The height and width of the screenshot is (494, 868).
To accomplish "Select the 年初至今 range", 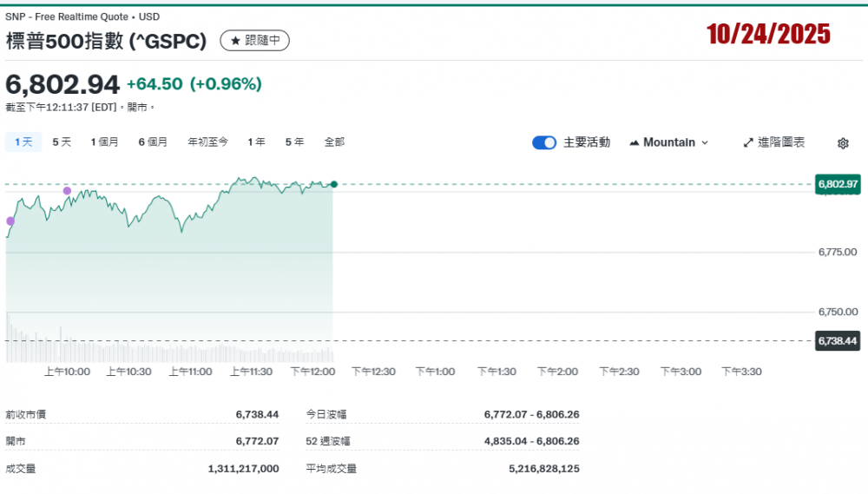I will (207, 142).
